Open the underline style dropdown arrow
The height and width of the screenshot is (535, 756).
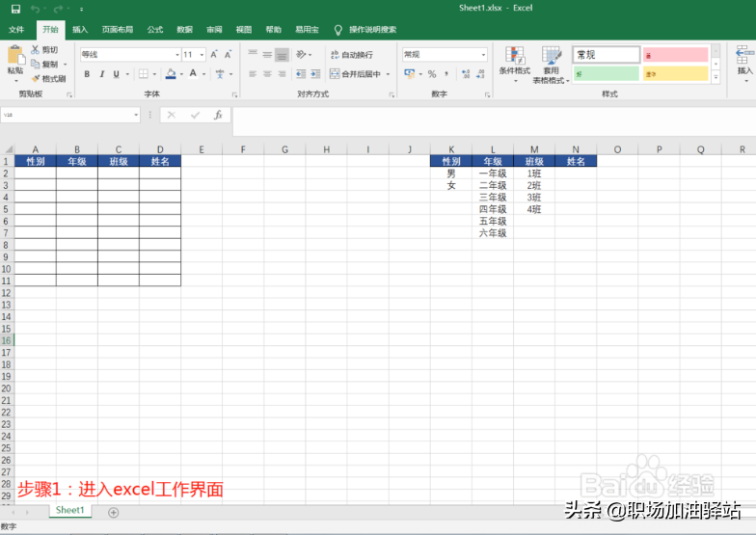[127, 73]
